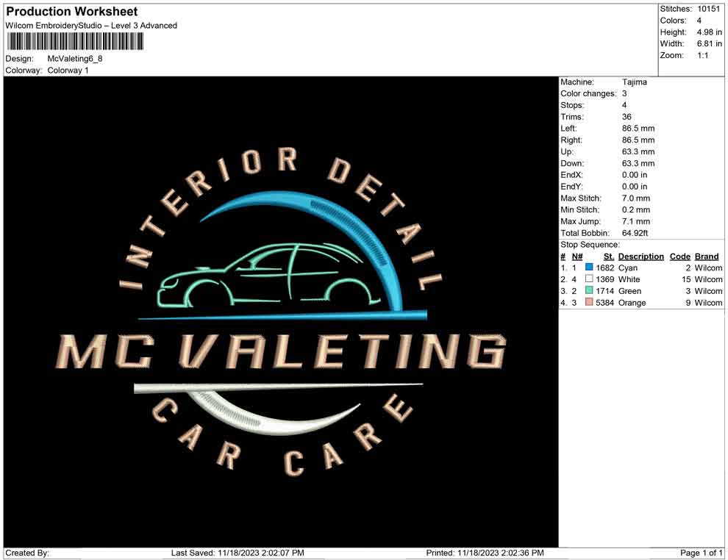Click the White color swatch in stop sequence
The height and width of the screenshot is (560, 728).
click(x=589, y=279)
